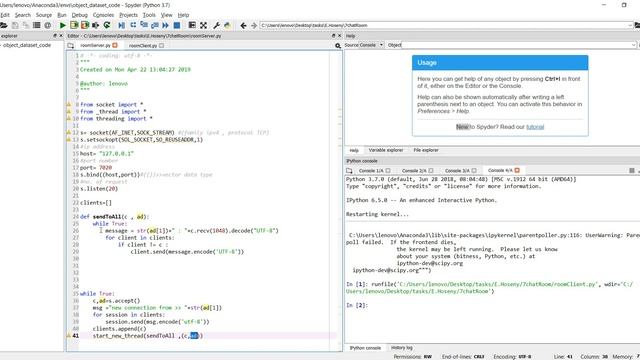Switch to Console 2/A tab

coord(414,171)
